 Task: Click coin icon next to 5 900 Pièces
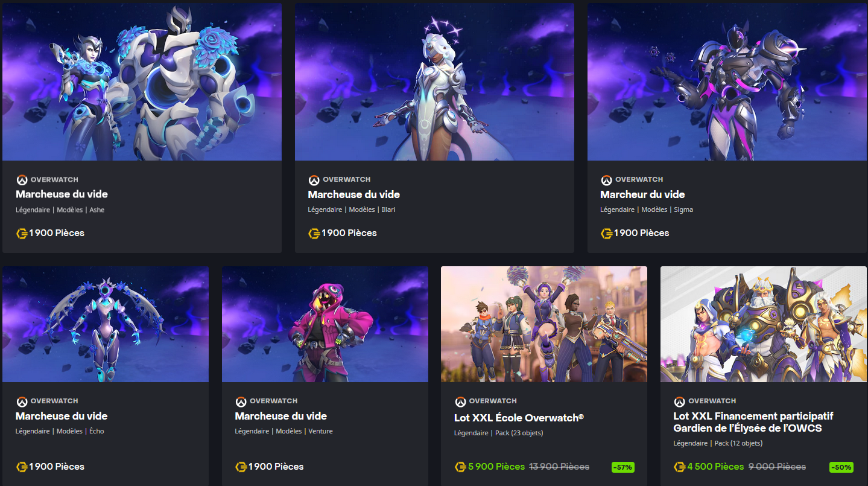460,467
